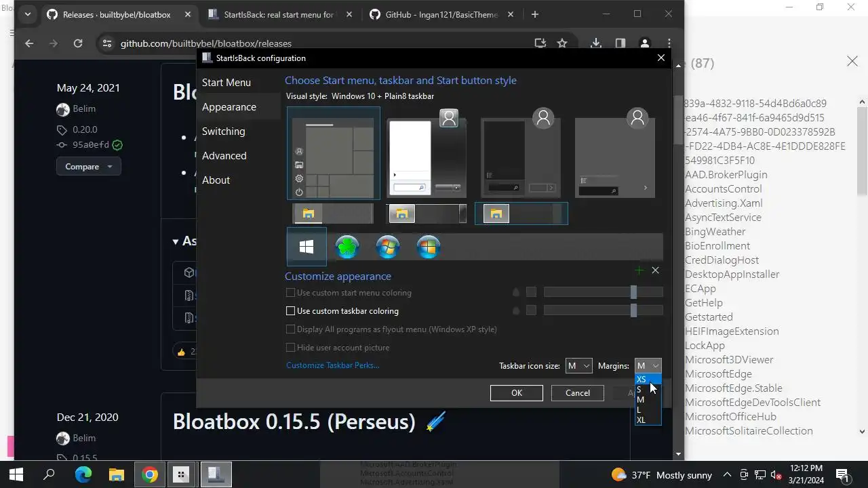Open the Appearance settings section
Screen dimensions: 868x488
pyautogui.click(x=229, y=107)
